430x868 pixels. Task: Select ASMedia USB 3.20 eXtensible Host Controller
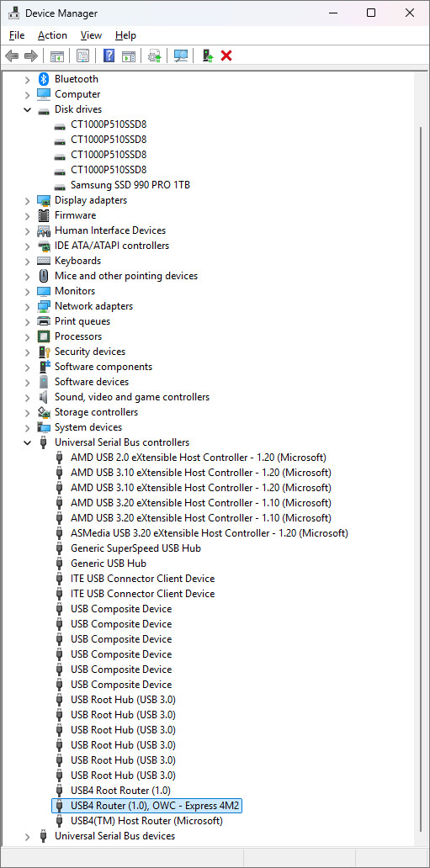(x=210, y=533)
